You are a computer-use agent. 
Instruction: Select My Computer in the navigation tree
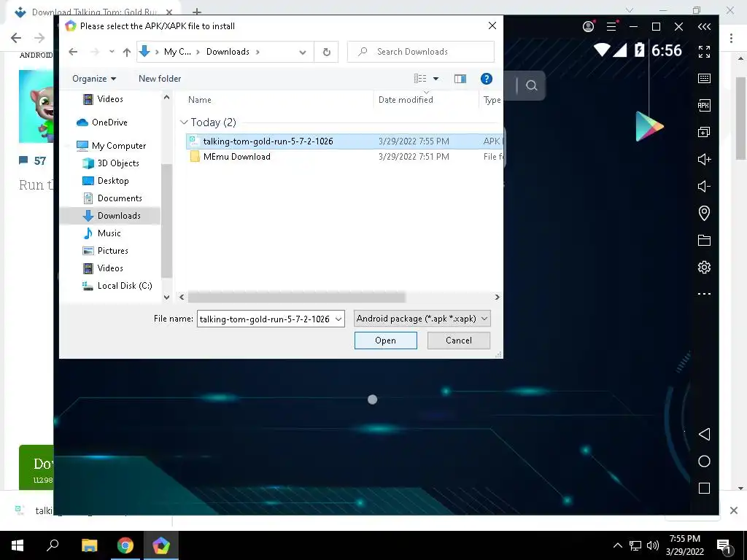coord(119,146)
